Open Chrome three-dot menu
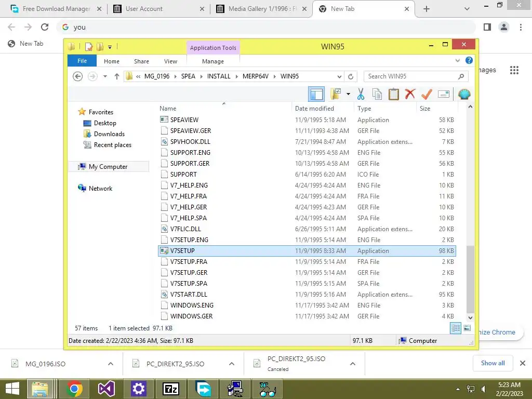Viewport: 532px width, 399px height. (x=521, y=27)
